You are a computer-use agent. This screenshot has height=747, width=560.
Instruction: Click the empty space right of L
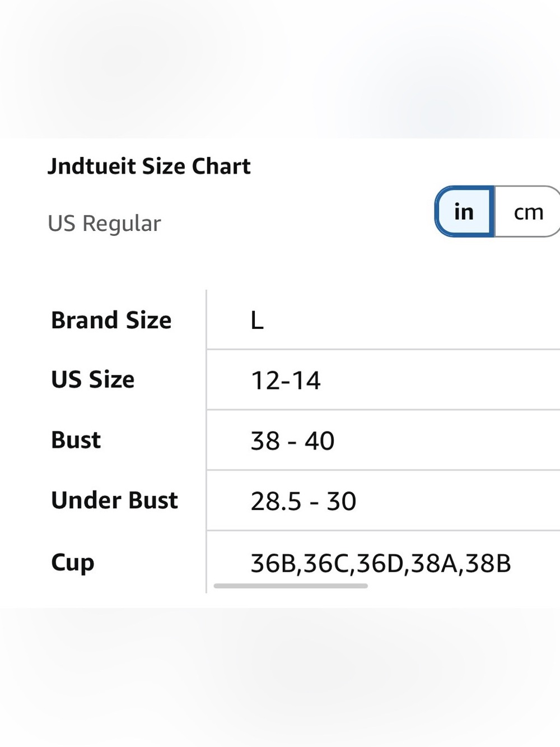point(412,320)
